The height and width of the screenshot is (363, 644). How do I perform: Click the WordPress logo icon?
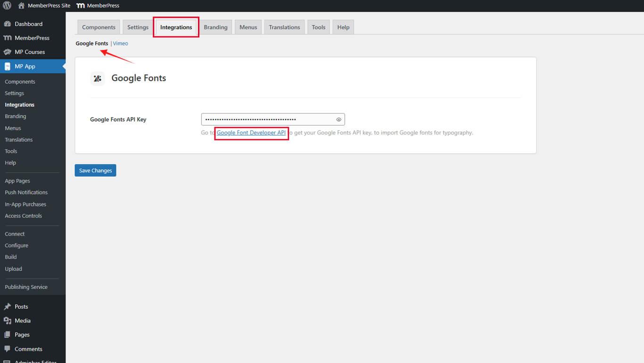click(7, 6)
